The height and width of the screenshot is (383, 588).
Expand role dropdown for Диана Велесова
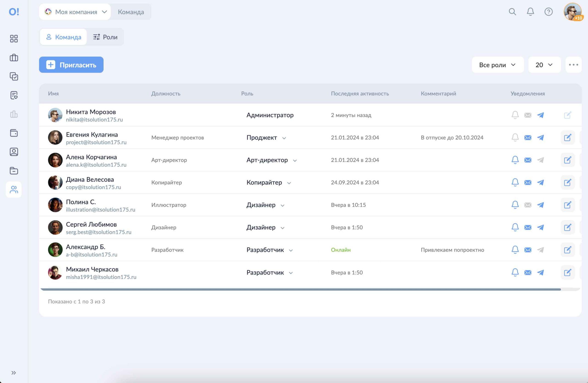click(289, 183)
